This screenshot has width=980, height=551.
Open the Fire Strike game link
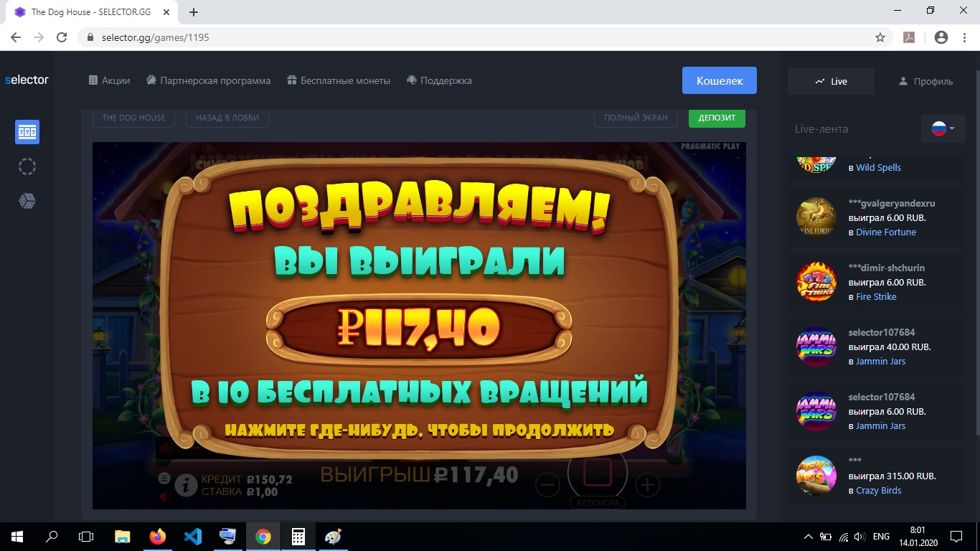[876, 296]
